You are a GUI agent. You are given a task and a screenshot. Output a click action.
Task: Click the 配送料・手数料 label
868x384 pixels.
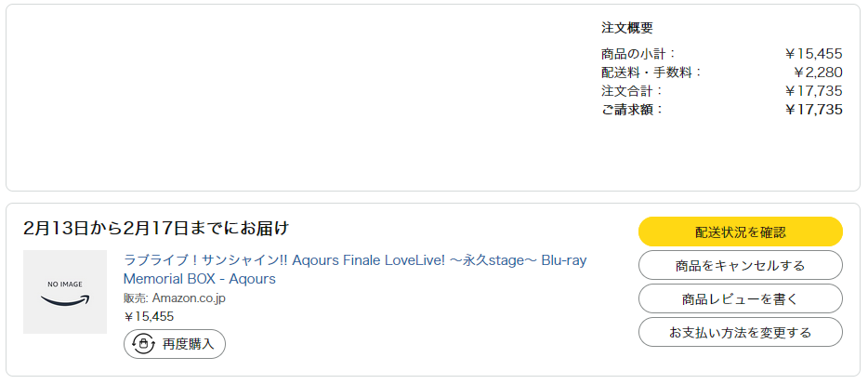pyautogui.click(x=651, y=73)
